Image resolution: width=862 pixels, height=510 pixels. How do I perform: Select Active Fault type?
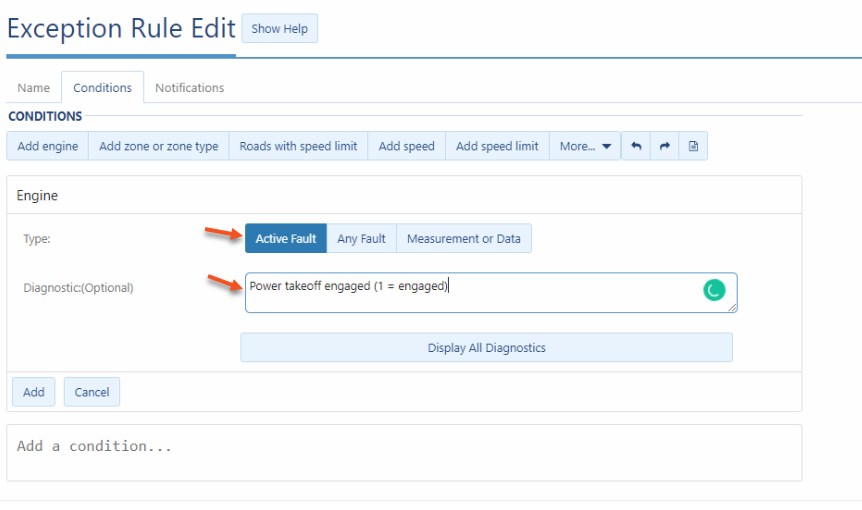pyautogui.click(x=285, y=239)
